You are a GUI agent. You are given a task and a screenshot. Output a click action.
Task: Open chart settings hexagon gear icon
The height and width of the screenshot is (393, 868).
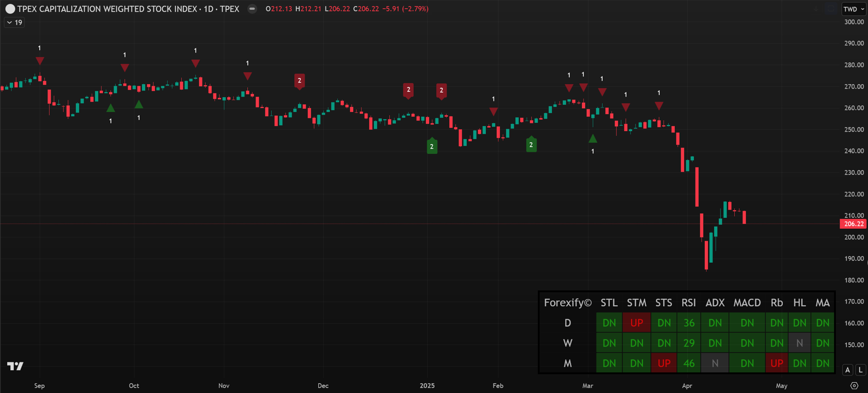(854, 385)
